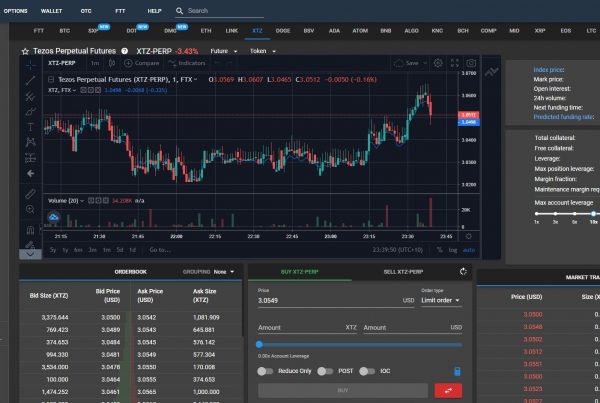Select the patterns drawing tool
The height and width of the screenshot is (403, 600).
click(31, 142)
